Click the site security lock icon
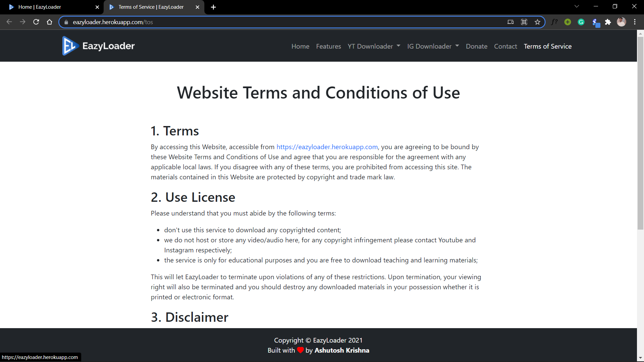The height and width of the screenshot is (362, 644). [66, 22]
